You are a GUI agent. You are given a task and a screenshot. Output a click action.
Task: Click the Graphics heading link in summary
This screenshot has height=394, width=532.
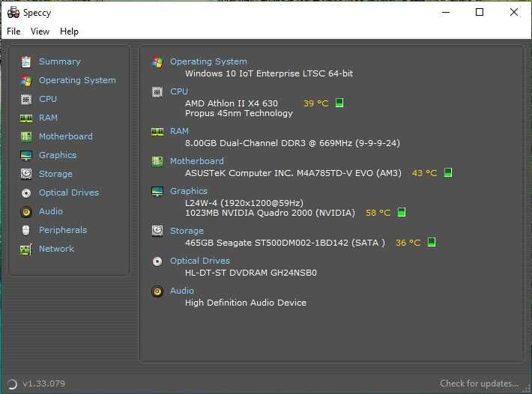coord(189,191)
